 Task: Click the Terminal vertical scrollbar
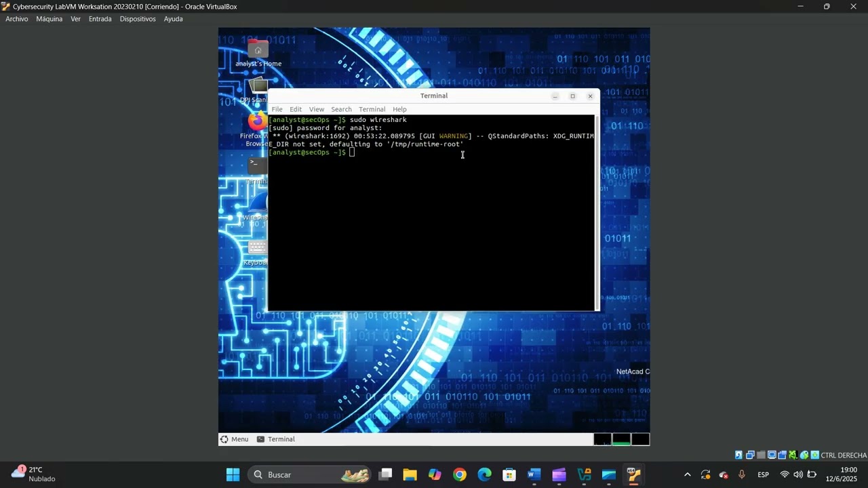pos(597,213)
